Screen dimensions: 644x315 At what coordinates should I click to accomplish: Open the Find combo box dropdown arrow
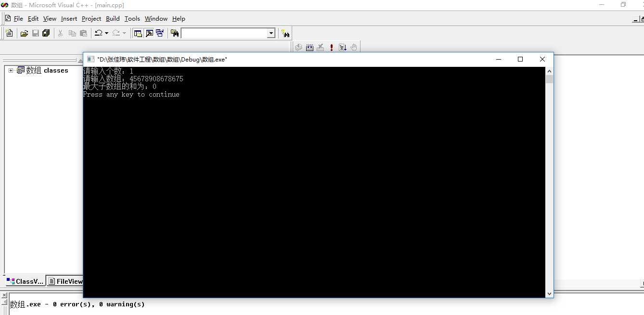[271, 33]
